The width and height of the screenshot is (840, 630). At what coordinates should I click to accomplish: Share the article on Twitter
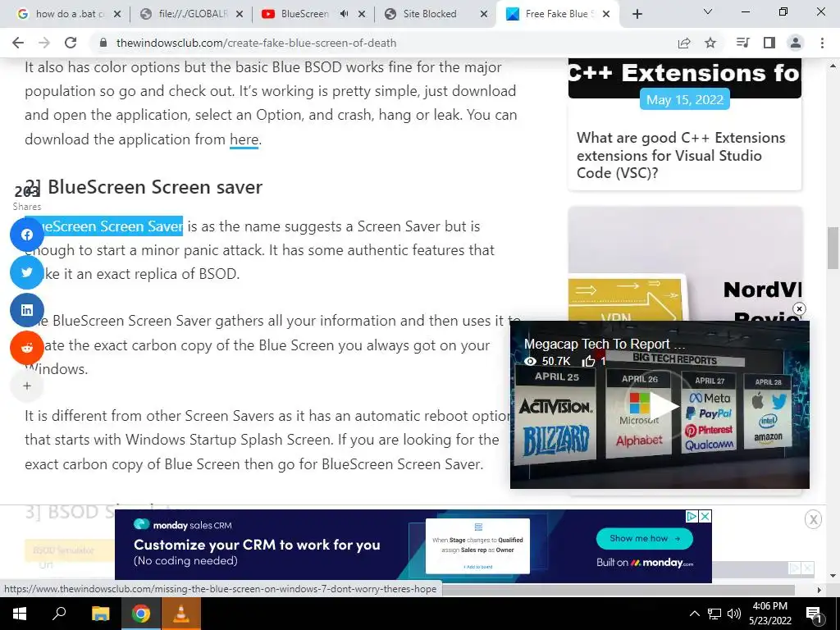click(x=27, y=272)
